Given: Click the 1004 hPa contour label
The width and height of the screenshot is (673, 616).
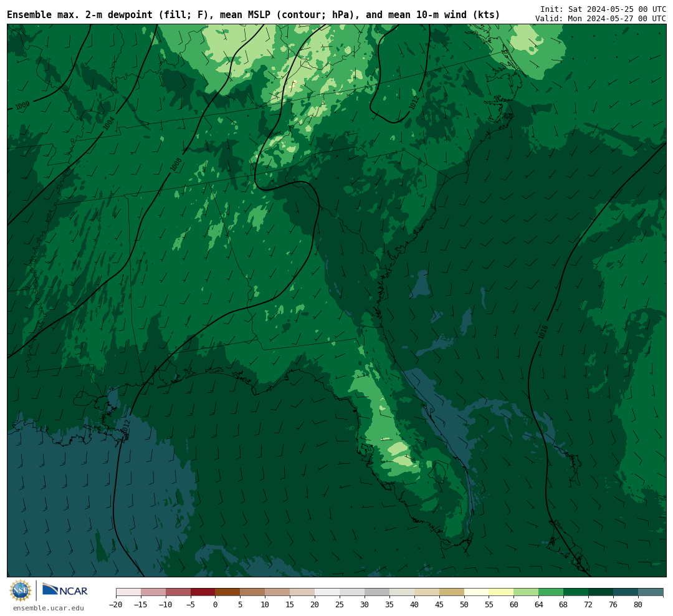Looking at the screenshot, I should tap(109, 123).
